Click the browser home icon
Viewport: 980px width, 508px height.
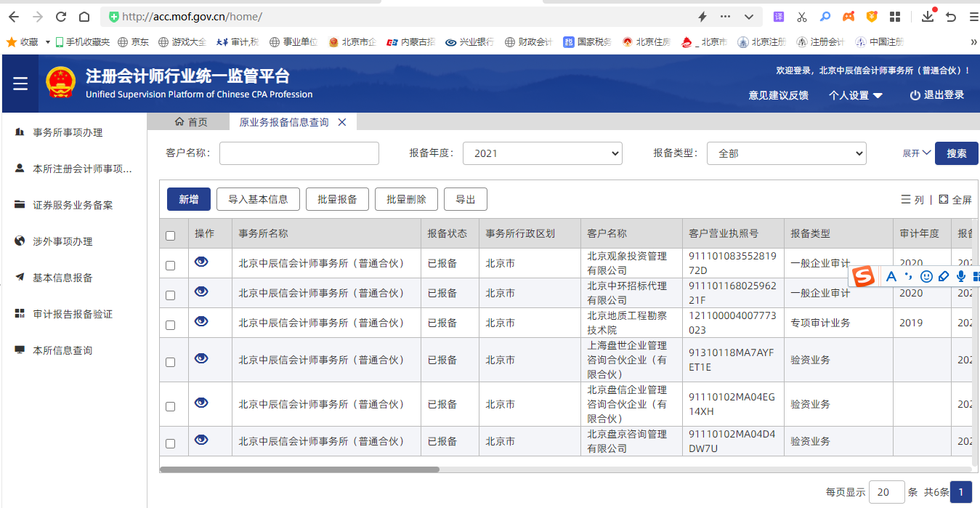pyautogui.click(x=84, y=17)
